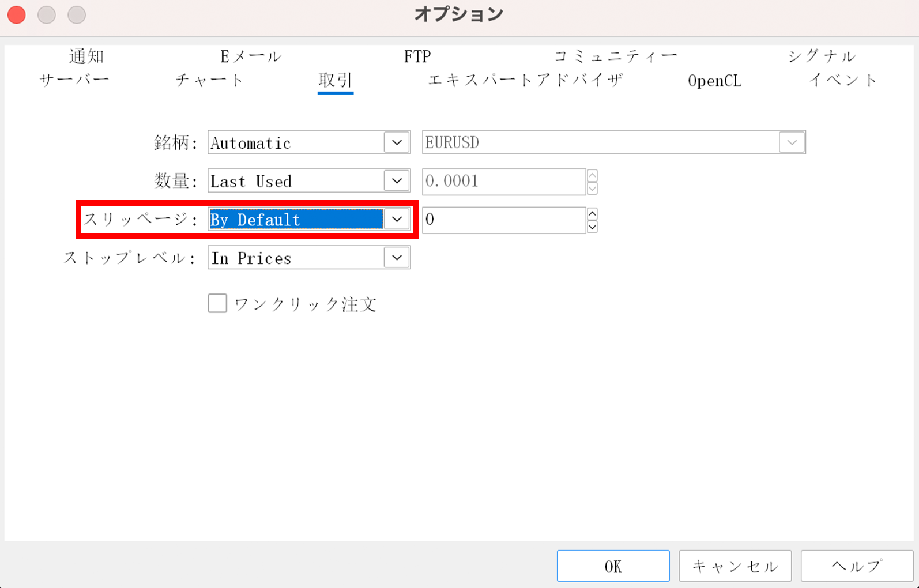Open the 銘柄 Automatic dropdown
The width and height of the screenshot is (919, 588).
[397, 142]
